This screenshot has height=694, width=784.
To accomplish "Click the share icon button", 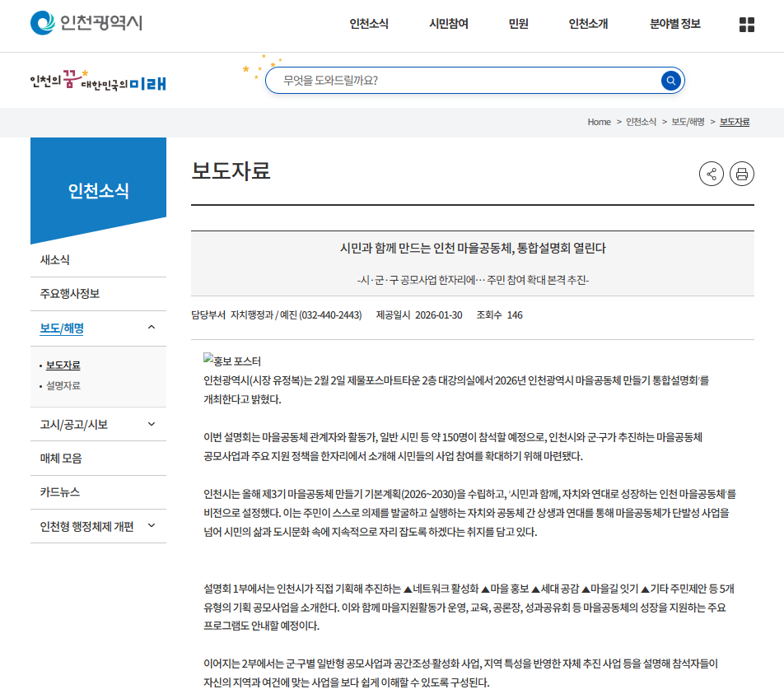I will pyautogui.click(x=712, y=174).
